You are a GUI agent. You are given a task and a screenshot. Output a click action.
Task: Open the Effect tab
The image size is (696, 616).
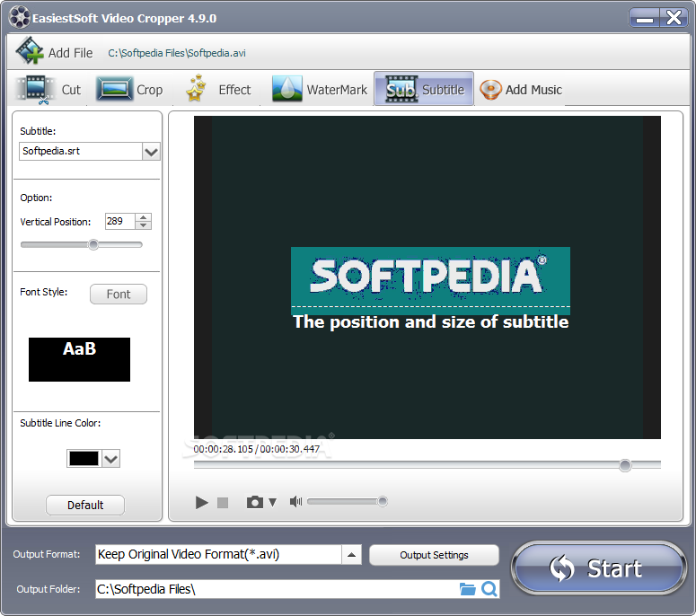(x=218, y=89)
